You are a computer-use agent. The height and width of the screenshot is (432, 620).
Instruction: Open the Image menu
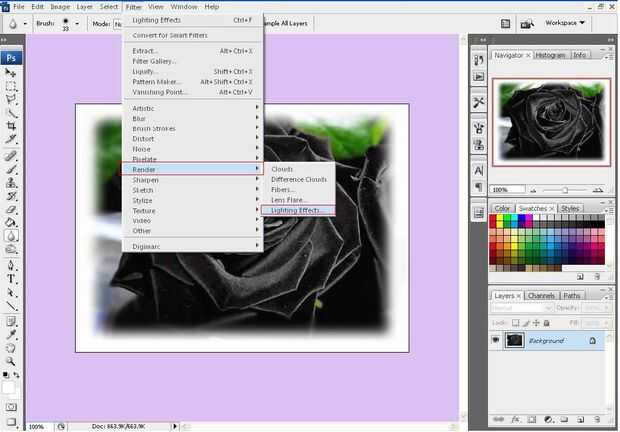coord(60,7)
